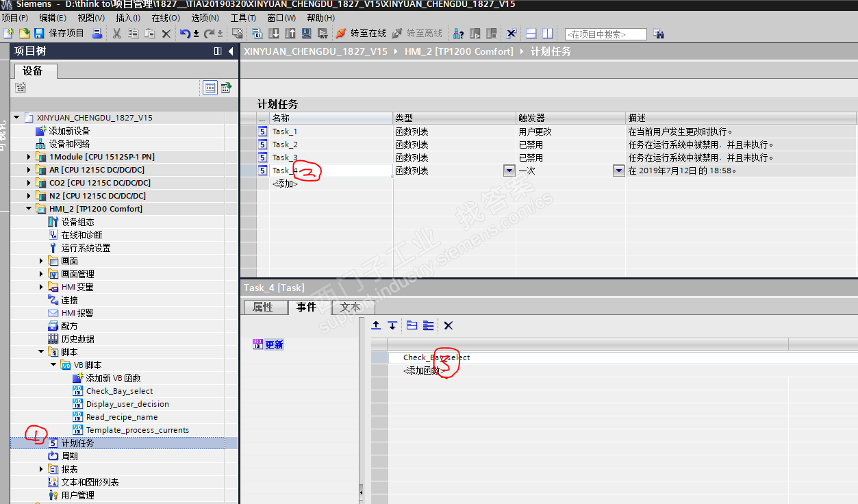This screenshot has width=858, height=504.
Task: Select the Task_3 row name
Action: (x=285, y=157)
